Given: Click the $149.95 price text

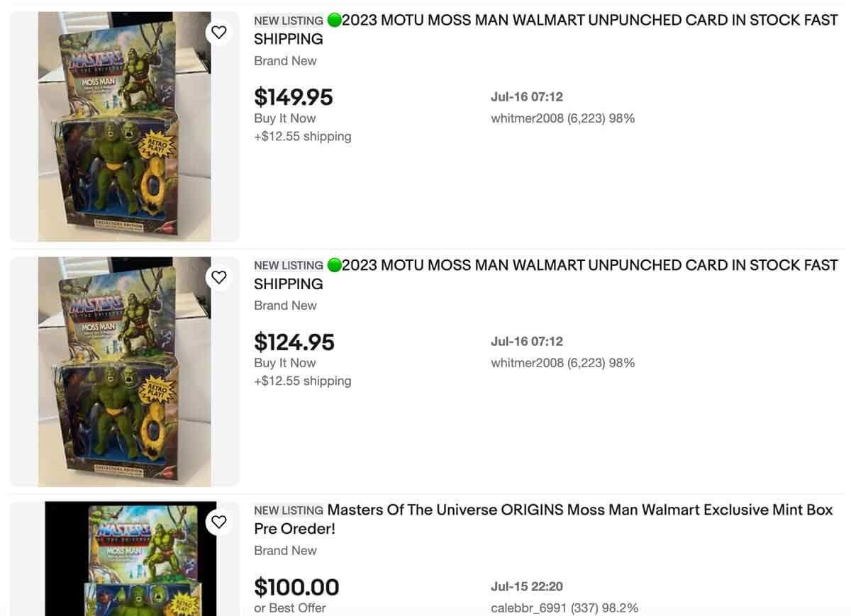Looking at the screenshot, I should (x=294, y=96).
